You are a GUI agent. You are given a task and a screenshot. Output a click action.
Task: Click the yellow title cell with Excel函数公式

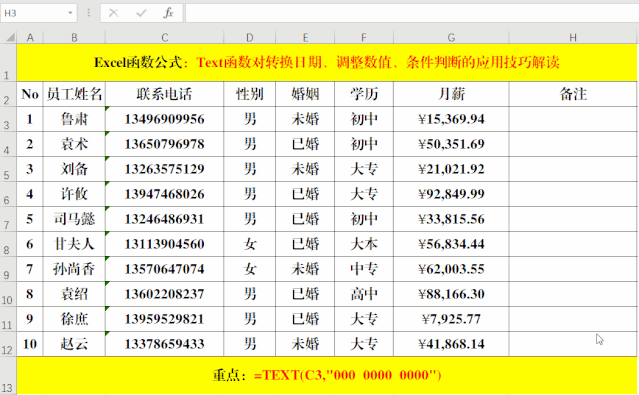pyautogui.click(x=327, y=62)
